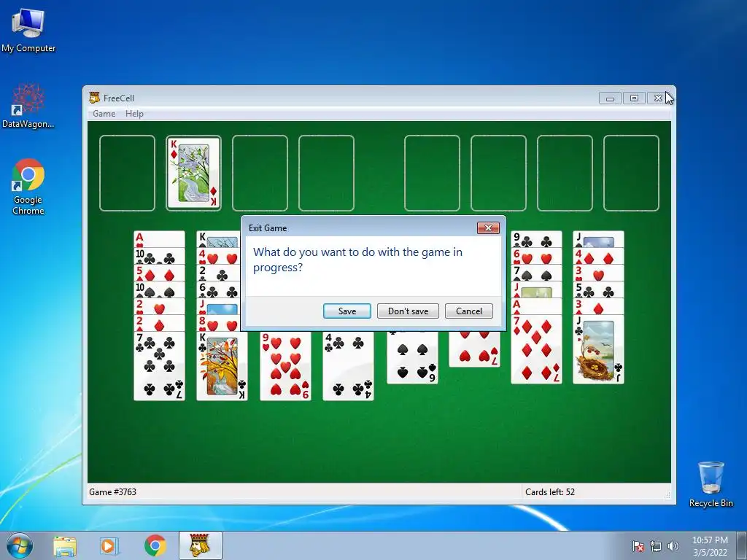Open the Windows Start menu
This screenshot has height=560, width=747.
click(x=20, y=545)
